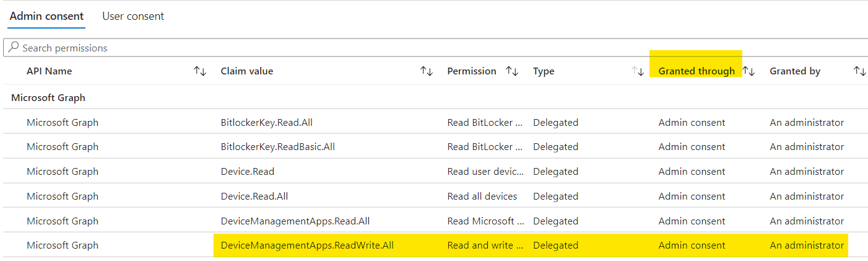Image resolution: width=868 pixels, height=261 pixels.
Task: Sort by API Name arrows icon
Action: [x=200, y=71]
